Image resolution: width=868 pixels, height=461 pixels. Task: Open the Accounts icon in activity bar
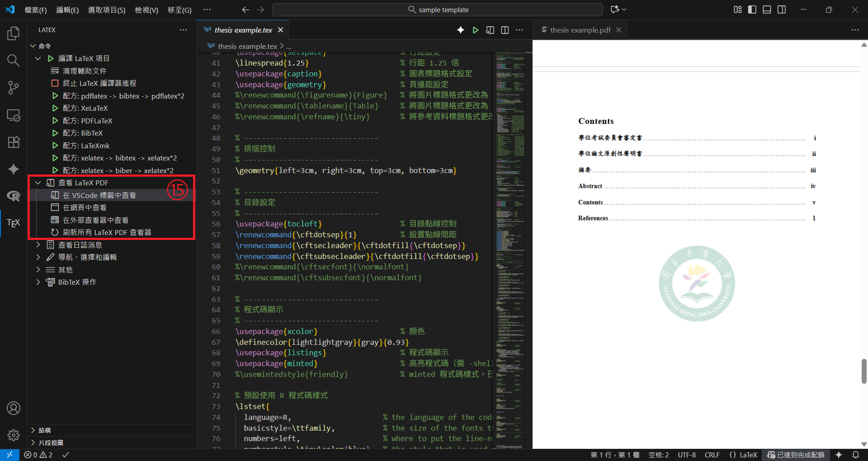[14, 408]
